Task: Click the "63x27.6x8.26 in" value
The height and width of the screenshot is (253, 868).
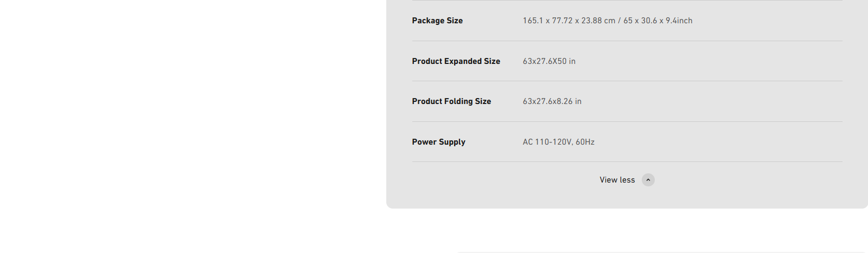Action: pyautogui.click(x=552, y=101)
